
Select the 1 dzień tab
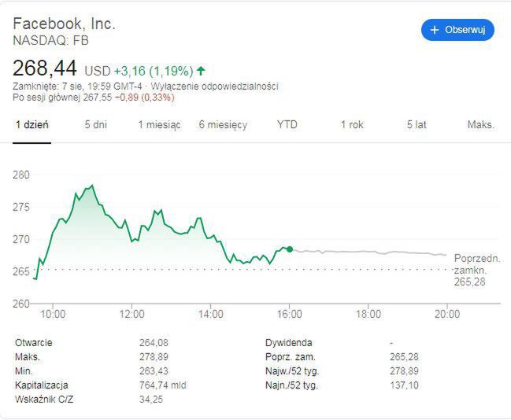(32, 125)
